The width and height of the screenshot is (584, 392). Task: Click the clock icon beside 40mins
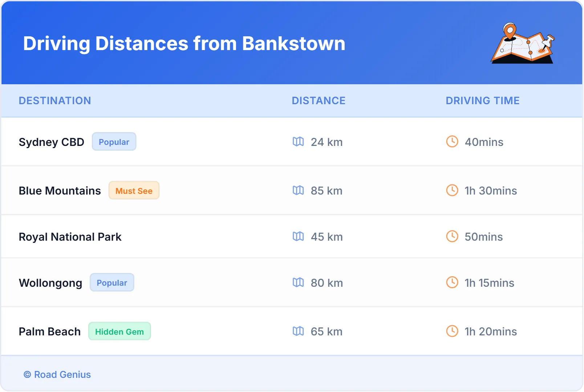pos(452,142)
